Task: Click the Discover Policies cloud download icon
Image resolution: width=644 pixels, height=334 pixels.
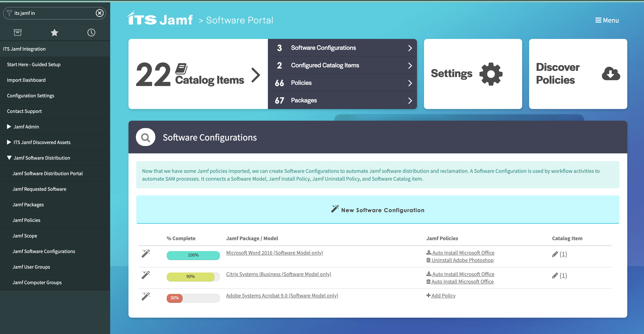Action: click(611, 74)
